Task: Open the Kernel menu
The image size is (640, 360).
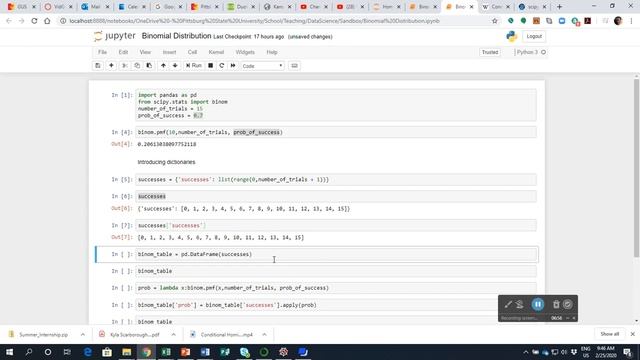Action: 216,52
